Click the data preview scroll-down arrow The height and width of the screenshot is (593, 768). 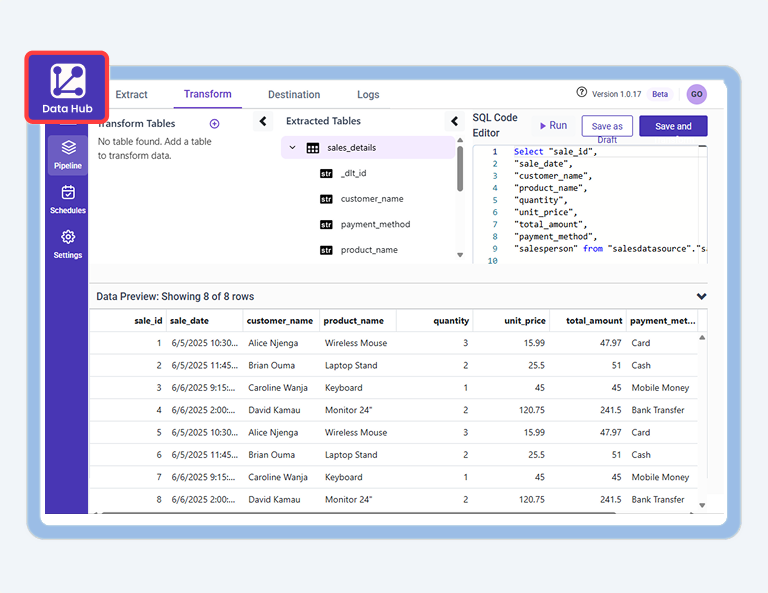pyautogui.click(x=702, y=505)
